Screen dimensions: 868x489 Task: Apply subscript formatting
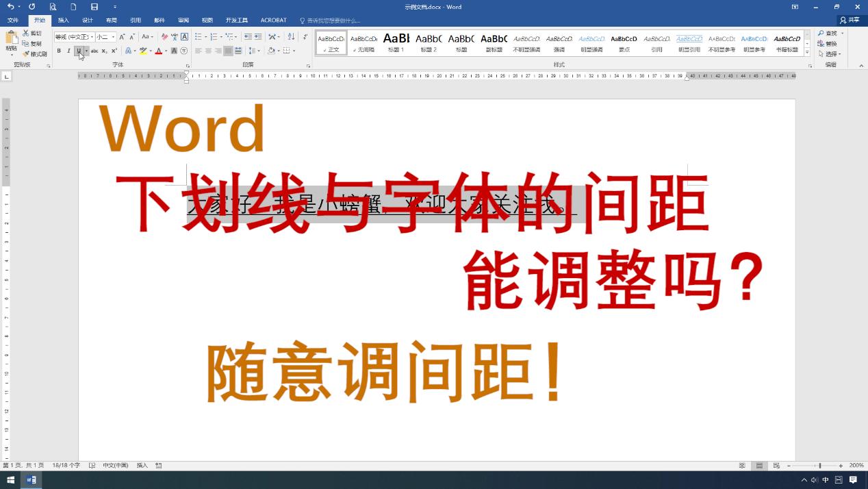(103, 51)
